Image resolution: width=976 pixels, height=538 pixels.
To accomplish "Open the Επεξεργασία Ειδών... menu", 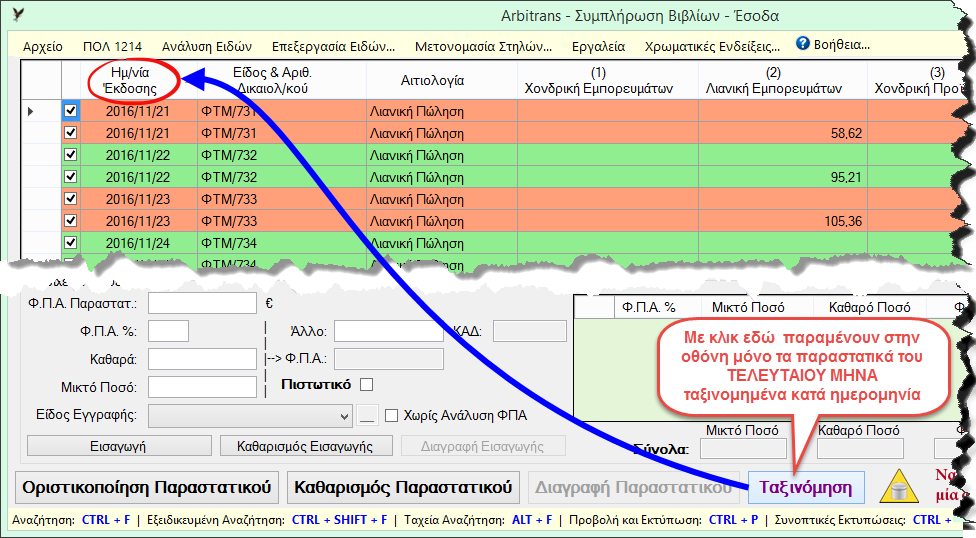I will pyautogui.click(x=334, y=47).
